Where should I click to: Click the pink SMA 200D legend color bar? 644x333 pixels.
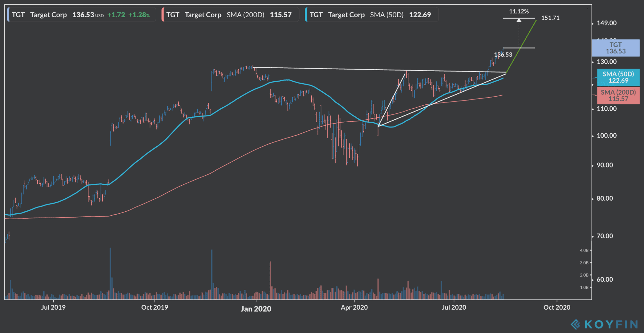tap(162, 15)
